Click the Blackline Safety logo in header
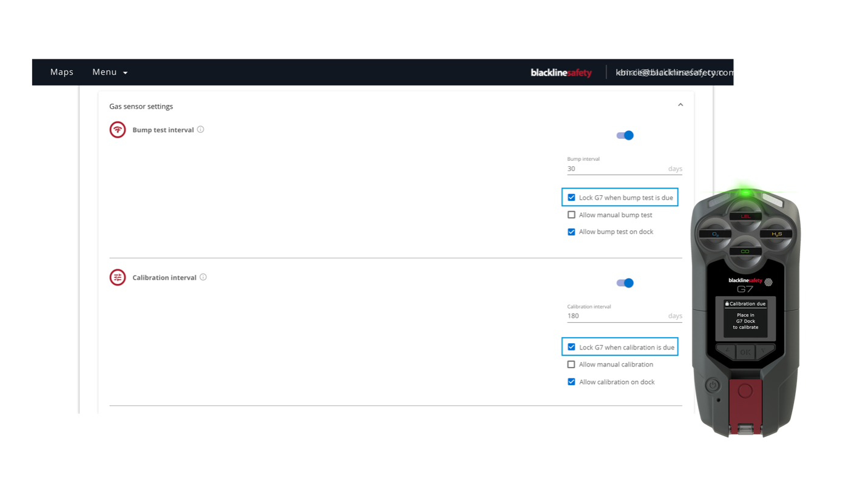868x478 pixels. [561, 73]
